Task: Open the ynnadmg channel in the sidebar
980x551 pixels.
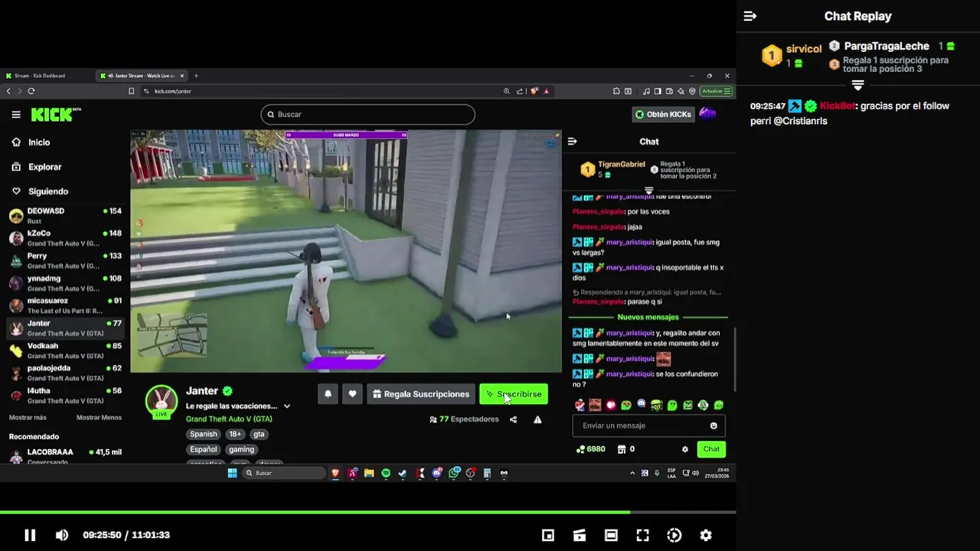Action: (65, 283)
